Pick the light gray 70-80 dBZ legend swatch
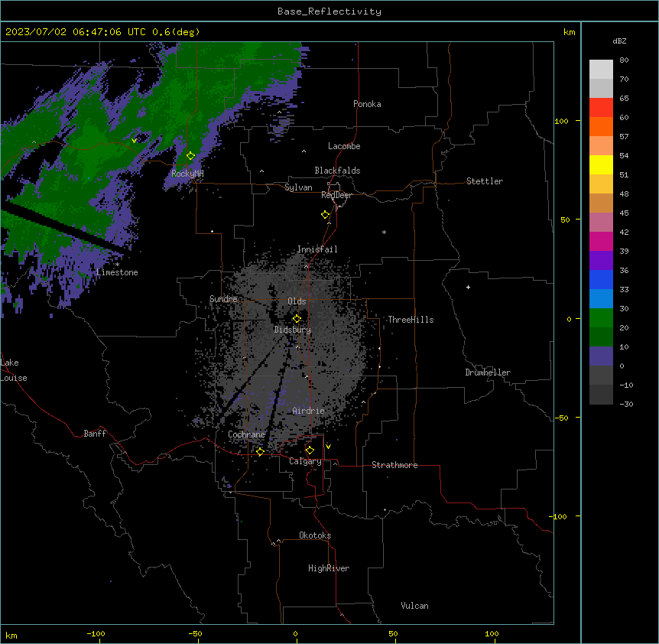Screen dimensions: 659x644 [601, 70]
